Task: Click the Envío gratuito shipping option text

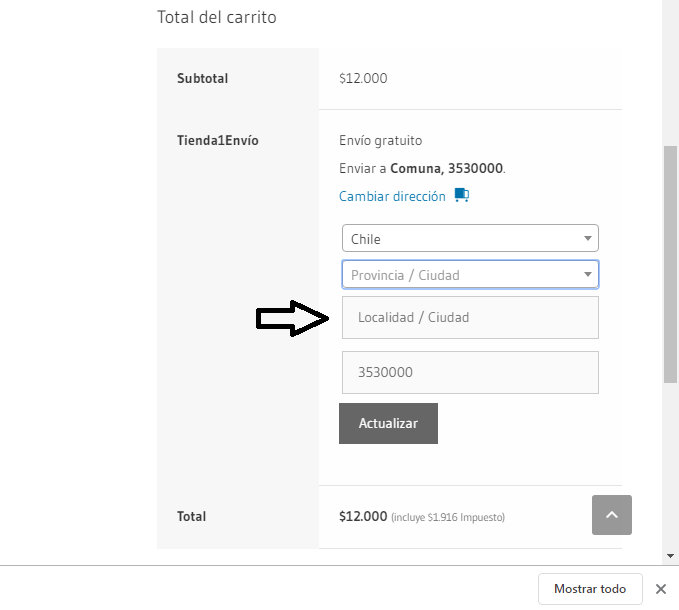Action: 380,141
